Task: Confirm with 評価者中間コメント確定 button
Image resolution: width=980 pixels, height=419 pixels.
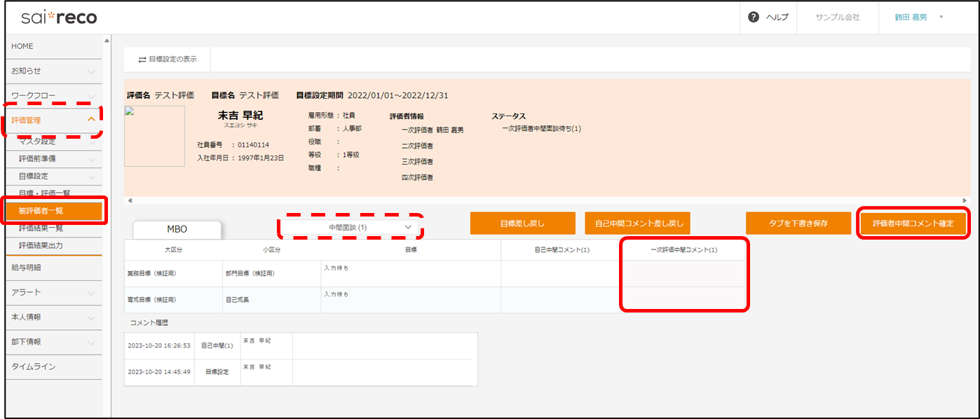Action: (912, 224)
